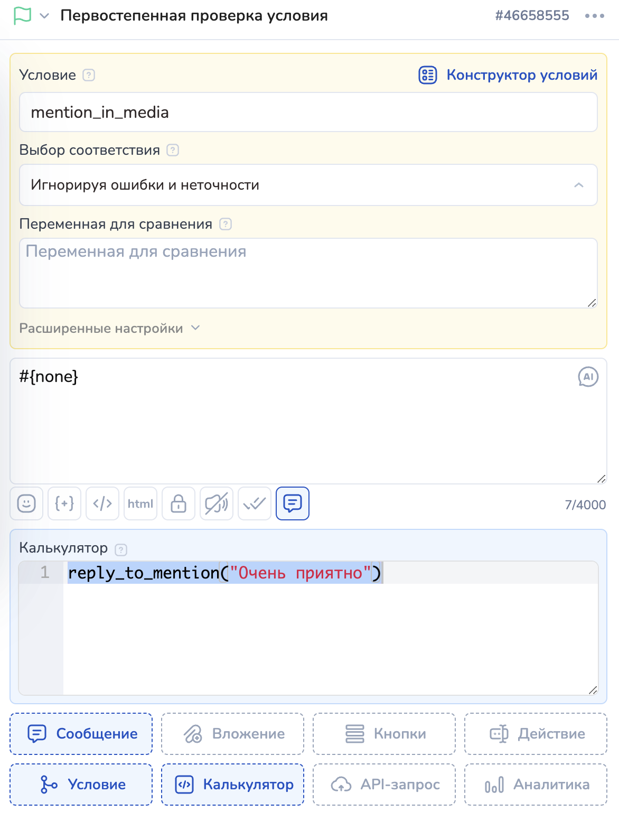Click help icon next to Калькулятор label
Image resolution: width=619 pixels, height=840 pixels.
[121, 549]
